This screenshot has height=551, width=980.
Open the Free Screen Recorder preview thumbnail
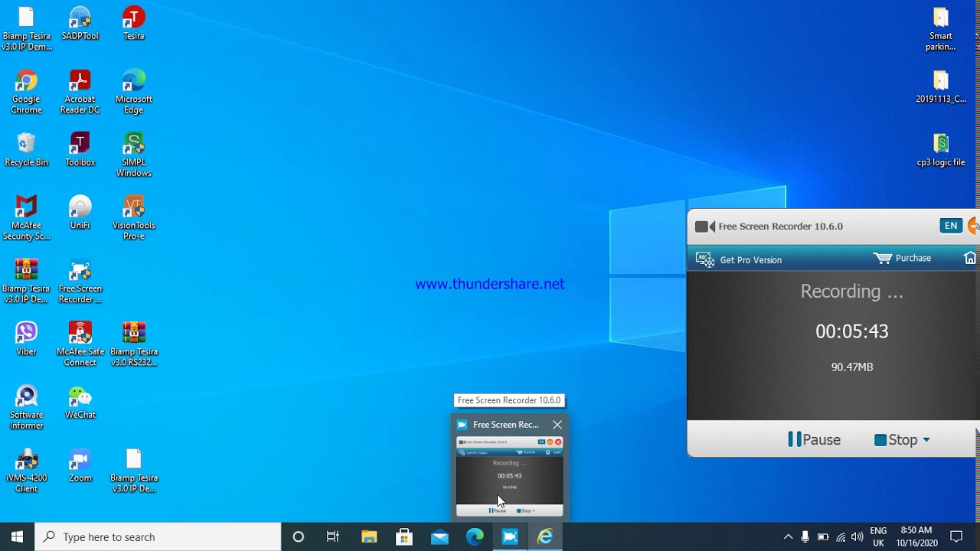click(x=509, y=476)
